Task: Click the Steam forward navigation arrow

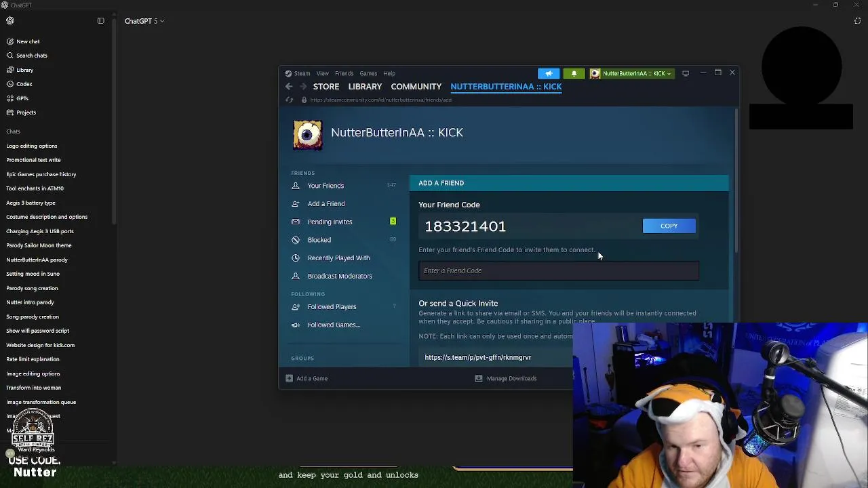Action: point(303,87)
